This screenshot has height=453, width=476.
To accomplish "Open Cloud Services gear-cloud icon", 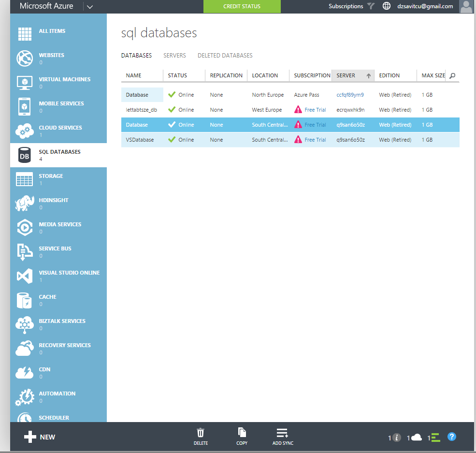I will [25, 131].
